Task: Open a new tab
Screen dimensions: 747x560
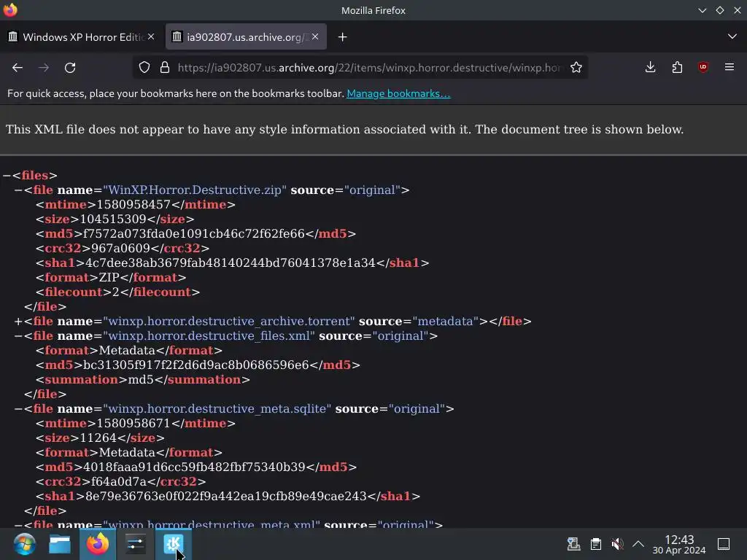Action: pos(343,36)
